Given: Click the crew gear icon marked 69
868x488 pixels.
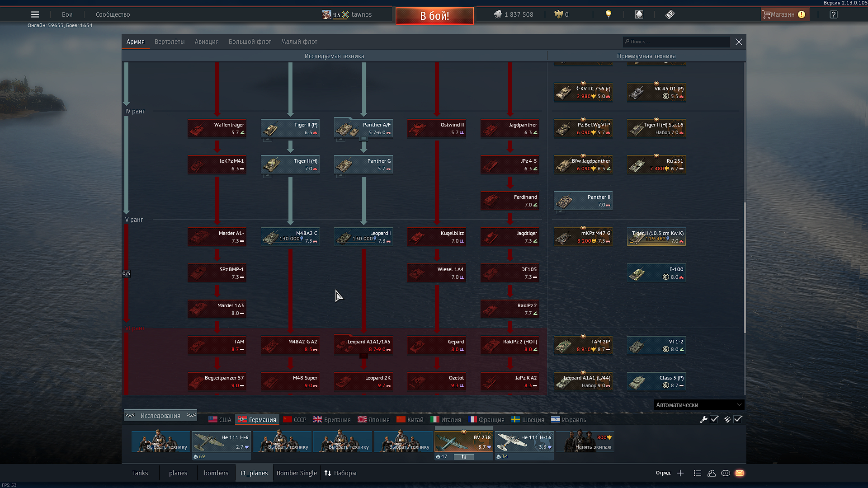Looking at the screenshot, I should tap(196, 457).
